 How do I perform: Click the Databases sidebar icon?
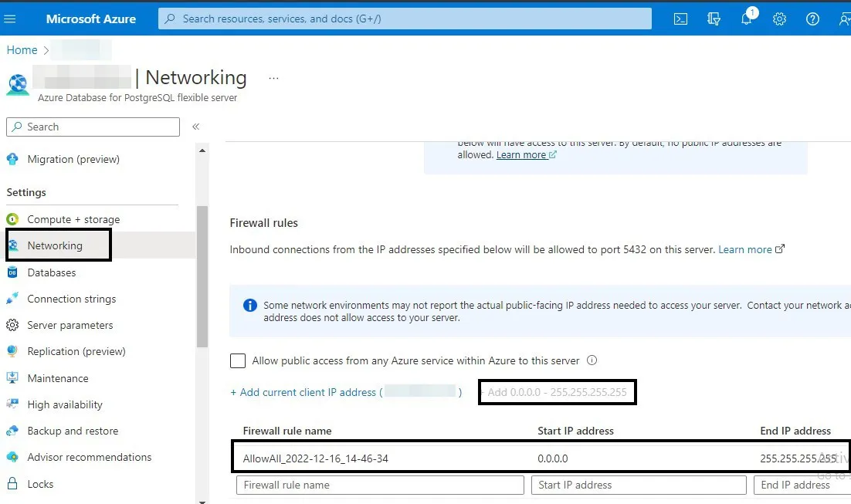pyautogui.click(x=12, y=272)
